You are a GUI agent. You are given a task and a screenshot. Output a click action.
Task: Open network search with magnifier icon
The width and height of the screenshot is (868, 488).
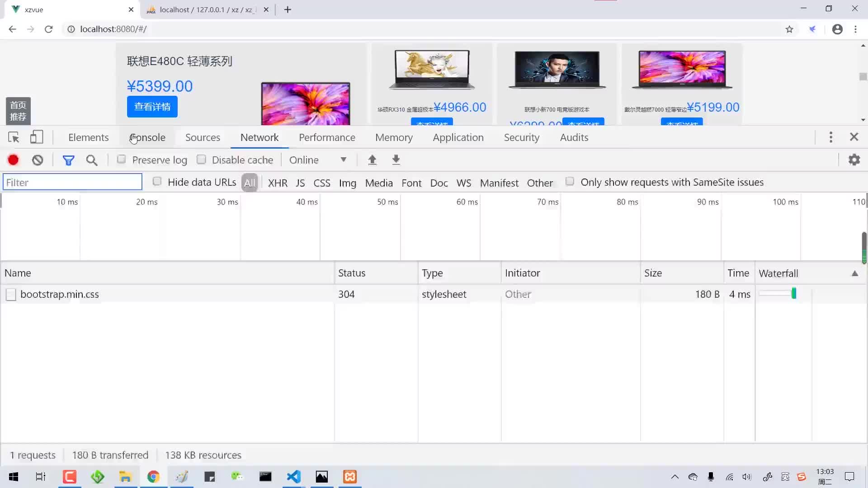pos(92,160)
